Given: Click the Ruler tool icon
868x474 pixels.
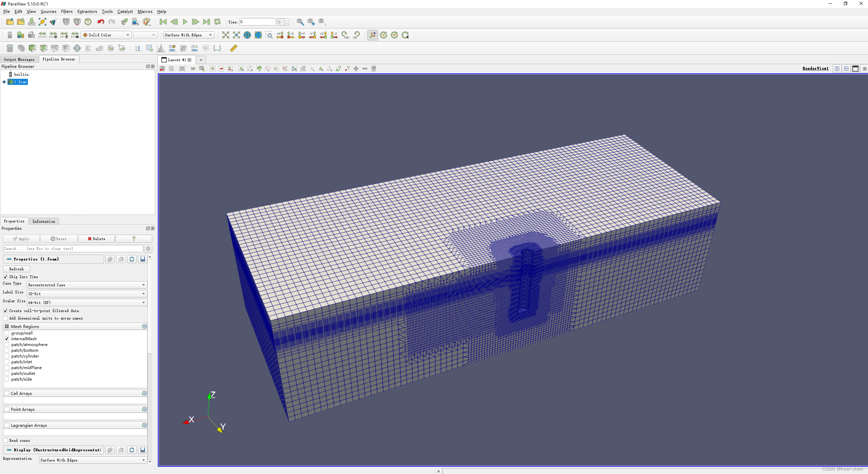Looking at the screenshot, I should (234, 48).
